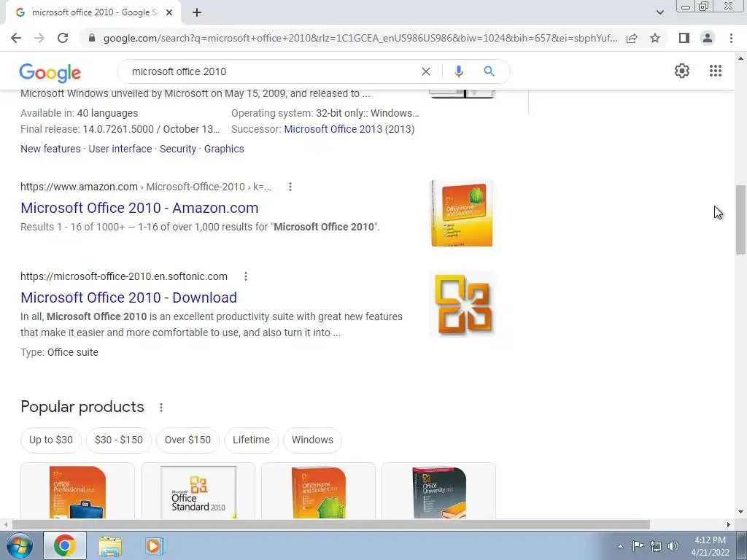Viewport: 747px width, 560px height.
Task: Open Microsoft Office 2010 - Amazon.com result
Action: 139,208
